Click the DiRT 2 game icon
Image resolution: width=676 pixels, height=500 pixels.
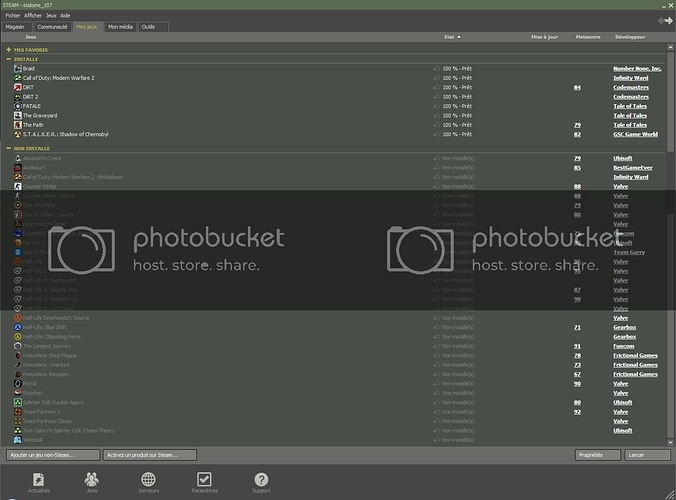(x=18, y=97)
